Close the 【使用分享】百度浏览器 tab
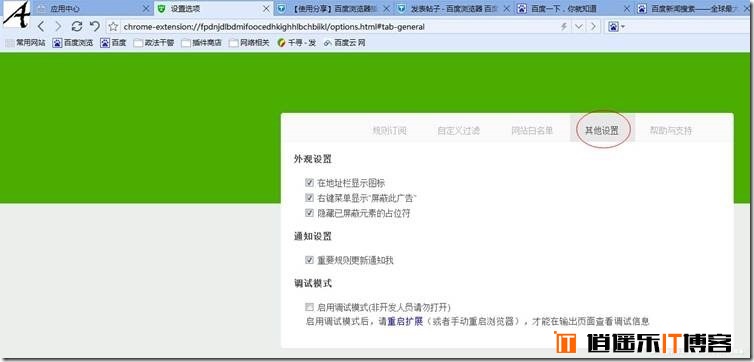Image resolution: width=754 pixels, height=362 pixels. pos(386,9)
